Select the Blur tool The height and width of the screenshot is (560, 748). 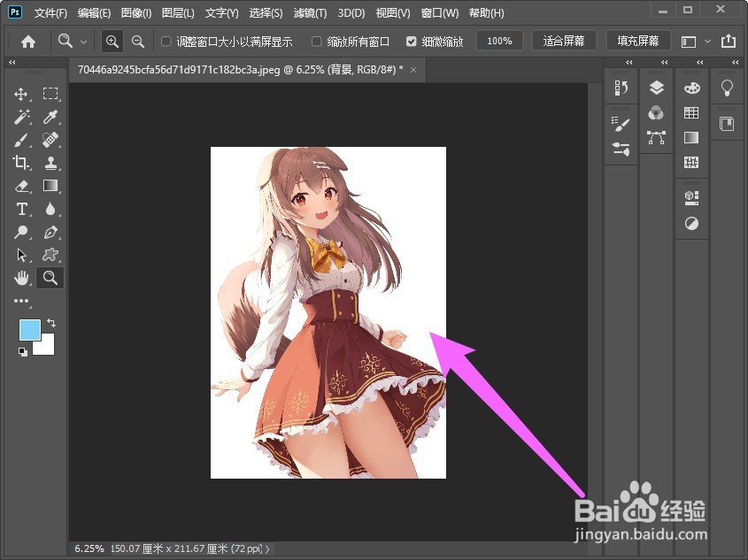pyautogui.click(x=50, y=209)
